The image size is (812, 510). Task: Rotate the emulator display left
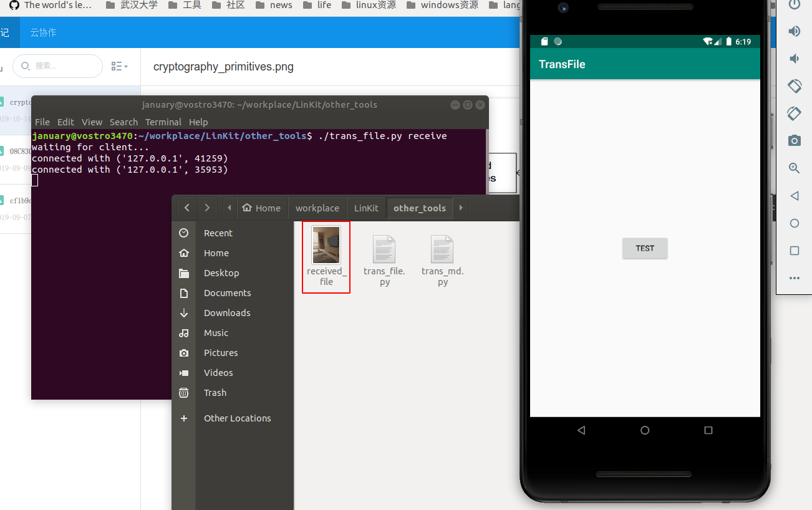[794, 86]
